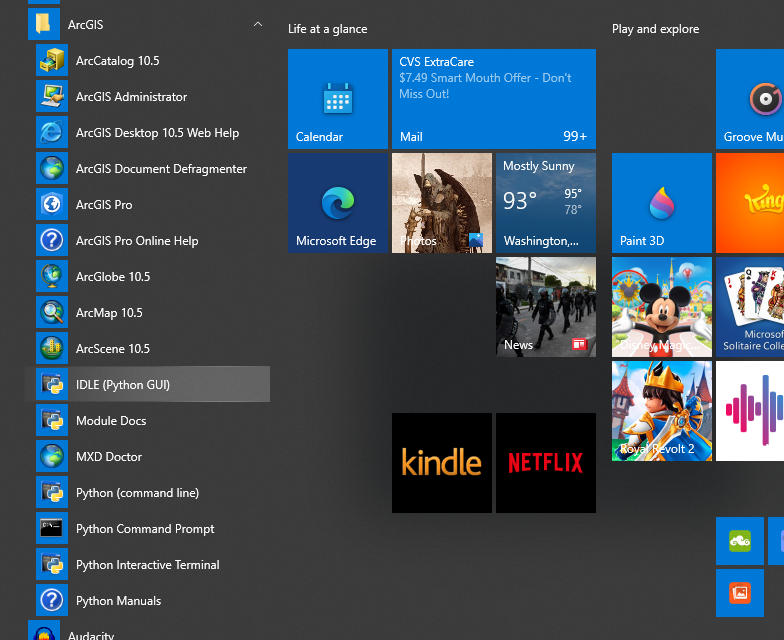Viewport: 784px width, 640px height.
Task: Open ArcGIS Desktop 10.5 Web Help icon
Action: [x=52, y=132]
